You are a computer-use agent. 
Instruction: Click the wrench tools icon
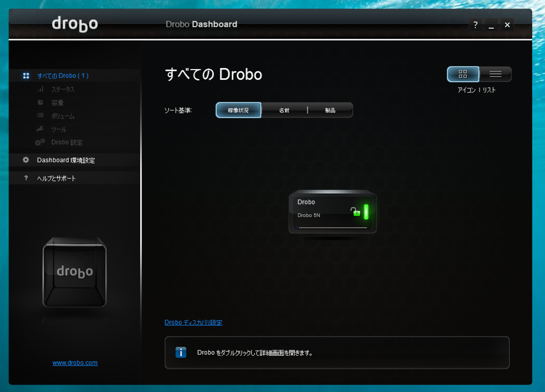click(x=40, y=129)
